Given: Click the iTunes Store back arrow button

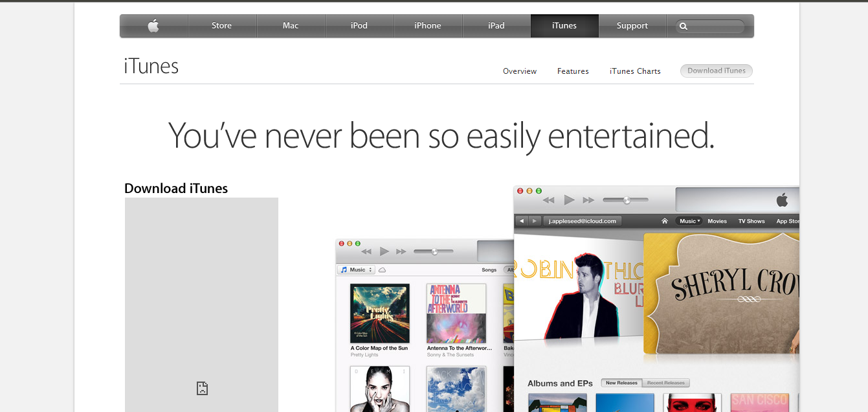Looking at the screenshot, I should pyautogui.click(x=522, y=221).
